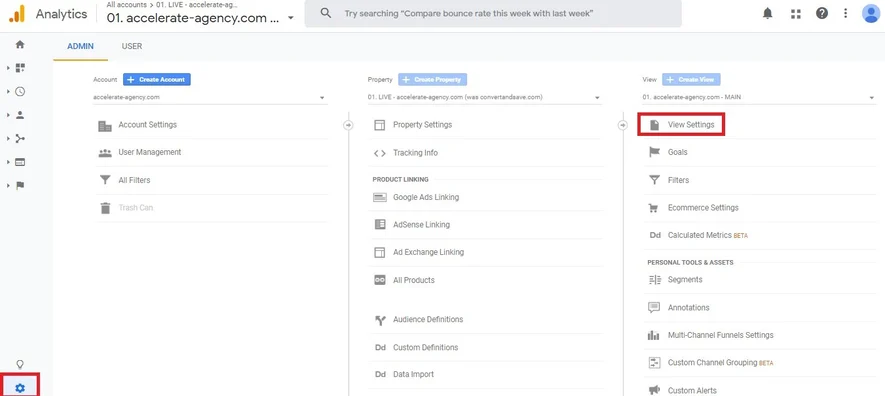This screenshot has width=885, height=396.
Task: Expand the Audience sidebar arrow
Action: click(x=8, y=115)
